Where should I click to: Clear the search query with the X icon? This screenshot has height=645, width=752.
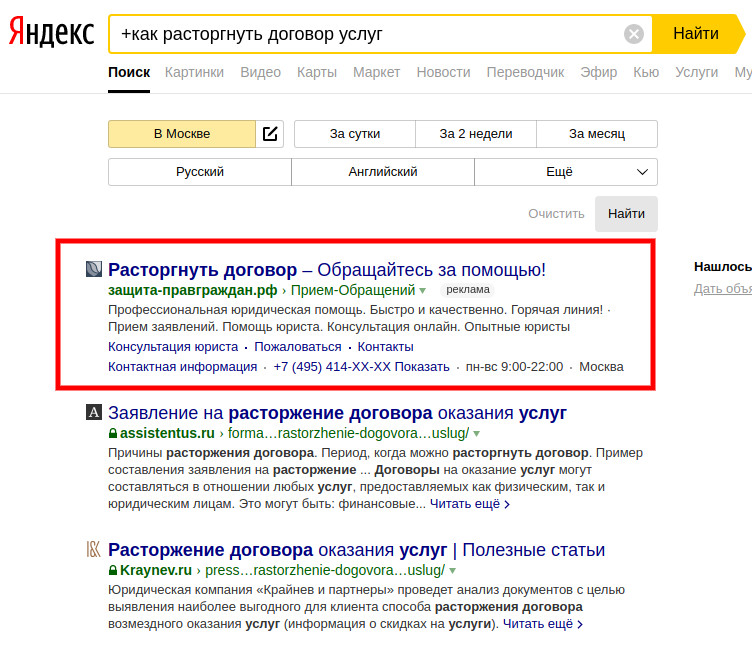coord(634,34)
